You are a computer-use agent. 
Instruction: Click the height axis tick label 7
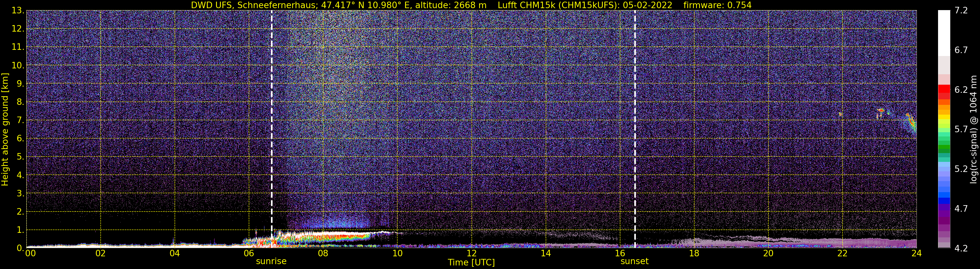(x=20, y=120)
